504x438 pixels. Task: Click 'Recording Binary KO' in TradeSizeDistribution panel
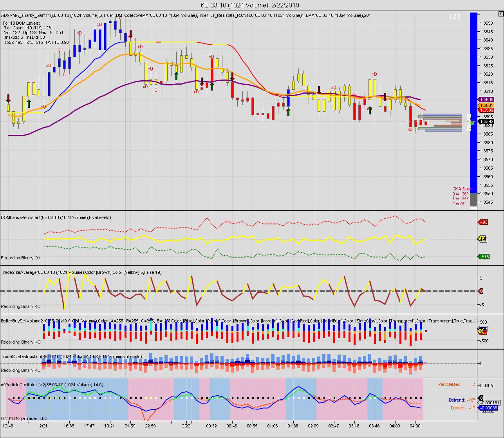21,370
